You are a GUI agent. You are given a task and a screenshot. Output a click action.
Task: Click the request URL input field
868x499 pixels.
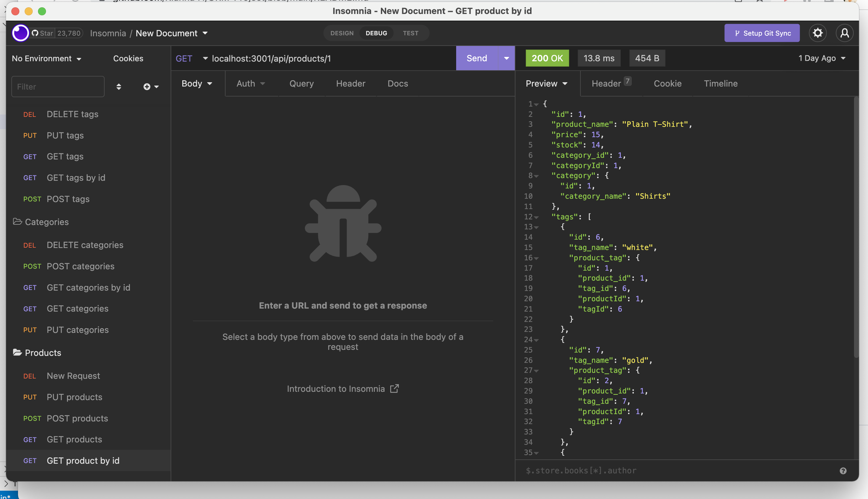[x=326, y=58]
